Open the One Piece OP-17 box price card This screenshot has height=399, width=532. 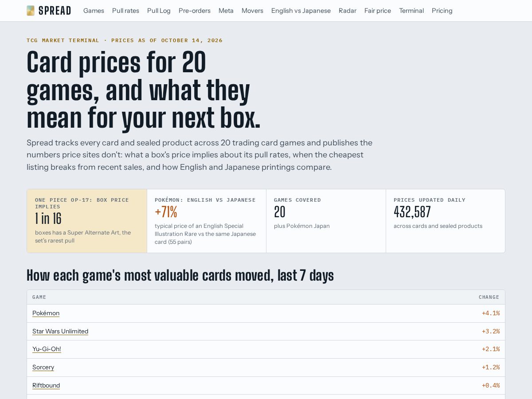(x=87, y=221)
